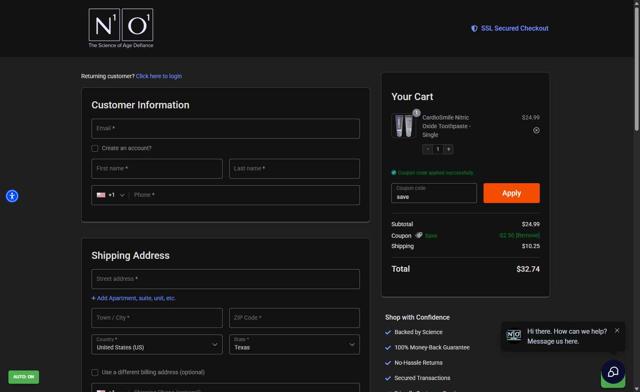The height and width of the screenshot is (392, 640).
Task: Click Secured Transactions text
Action: tap(422, 378)
